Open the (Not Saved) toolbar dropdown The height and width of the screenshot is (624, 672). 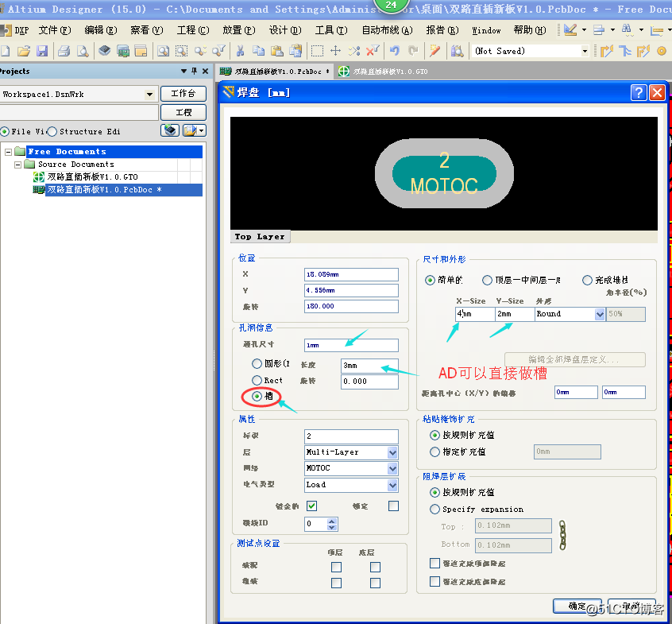point(585,51)
